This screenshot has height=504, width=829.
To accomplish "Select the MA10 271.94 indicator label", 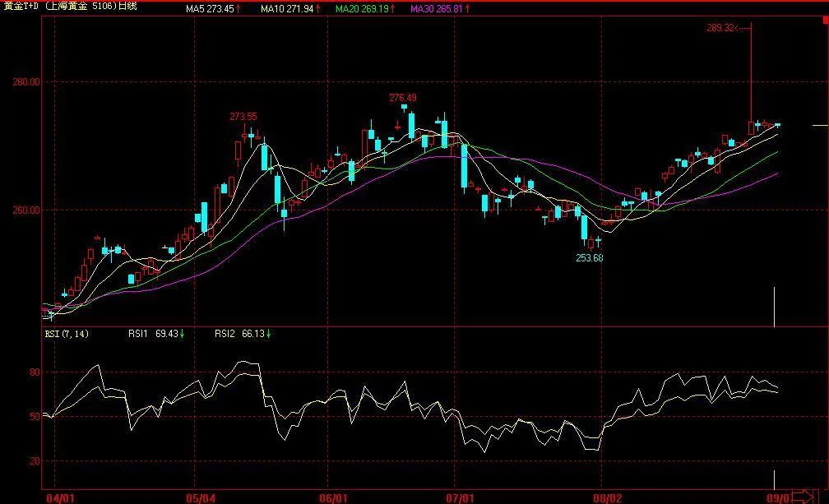I will coord(287,9).
